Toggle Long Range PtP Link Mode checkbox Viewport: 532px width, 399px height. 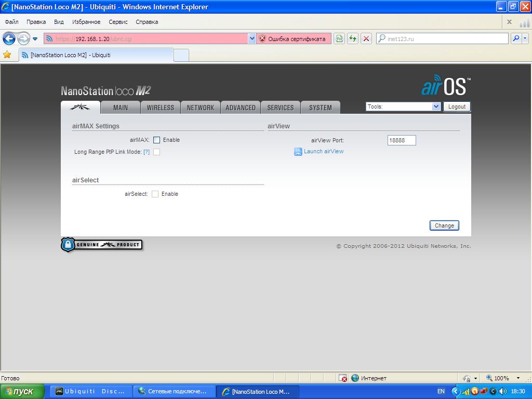point(156,152)
